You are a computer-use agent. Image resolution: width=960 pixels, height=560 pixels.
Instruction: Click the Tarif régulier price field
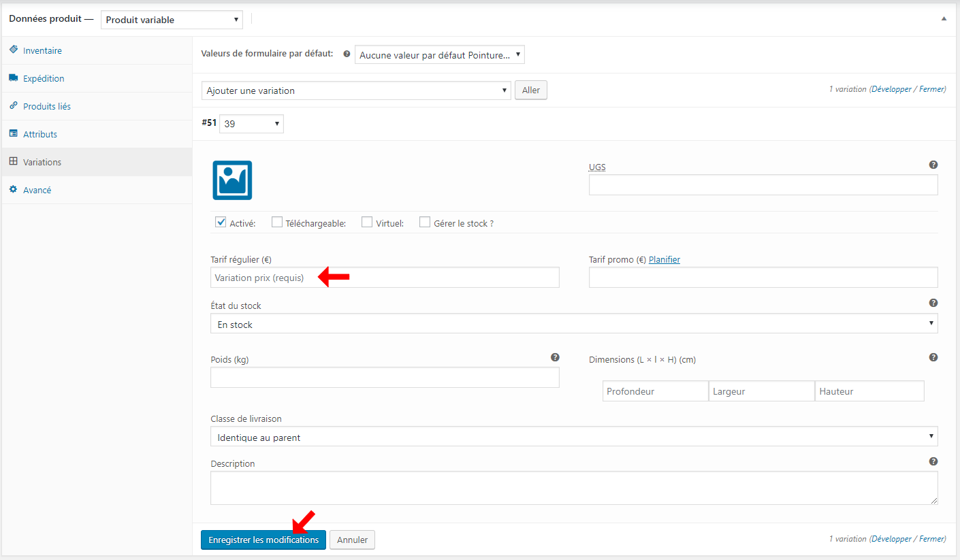pyautogui.click(x=385, y=278)
